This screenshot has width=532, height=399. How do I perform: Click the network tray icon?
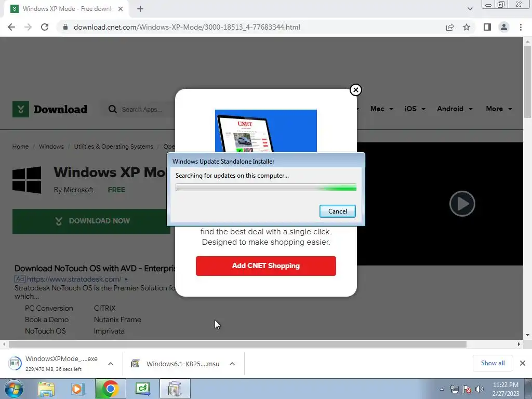click(454, 389)
